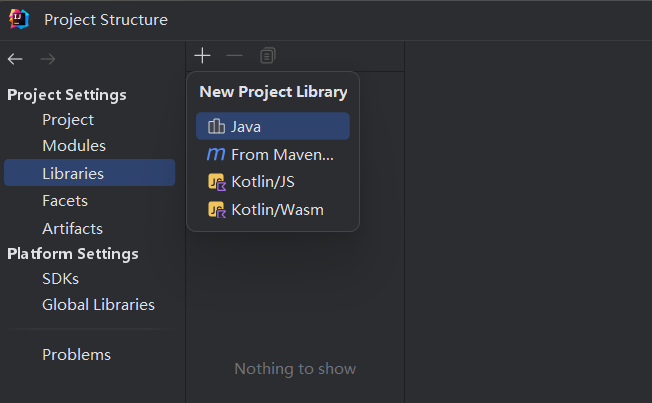The height and width of the screenshot is (403, 652).
Task: Go to Modules settings
Action: [74, 146]
